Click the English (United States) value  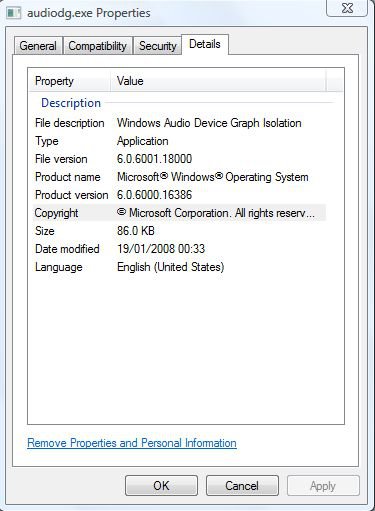170,267
